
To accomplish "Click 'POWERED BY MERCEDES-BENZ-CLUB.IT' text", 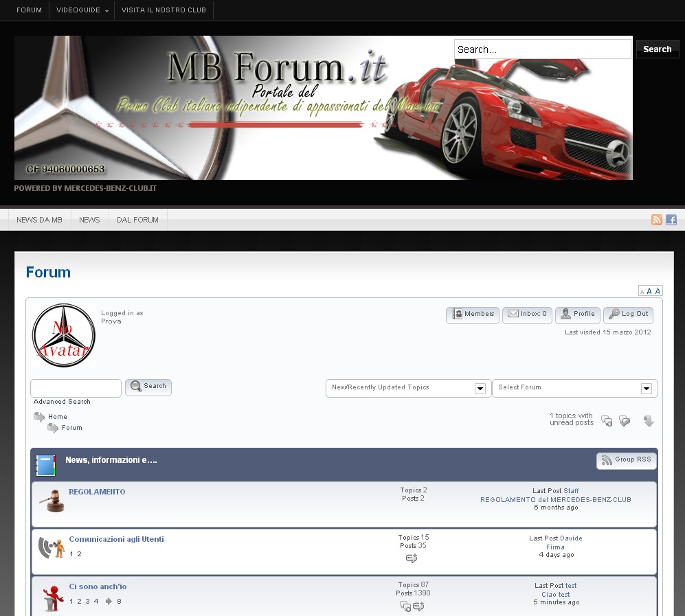I will tap(85, 188).
